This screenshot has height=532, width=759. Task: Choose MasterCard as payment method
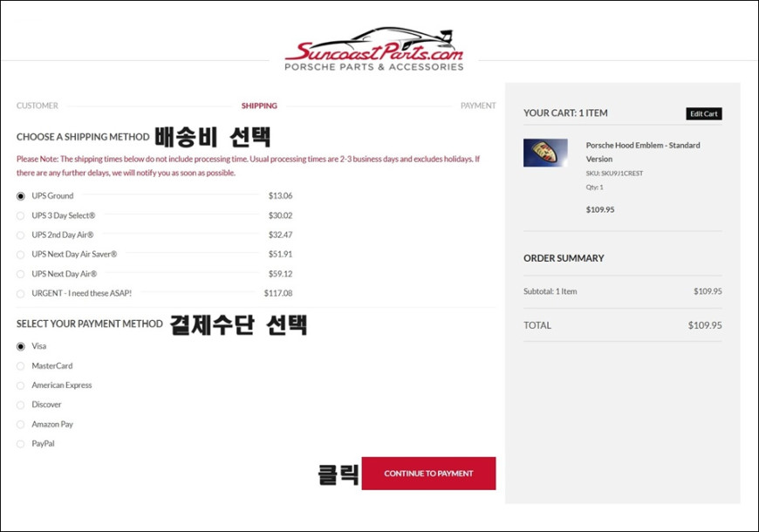point(20,366)
